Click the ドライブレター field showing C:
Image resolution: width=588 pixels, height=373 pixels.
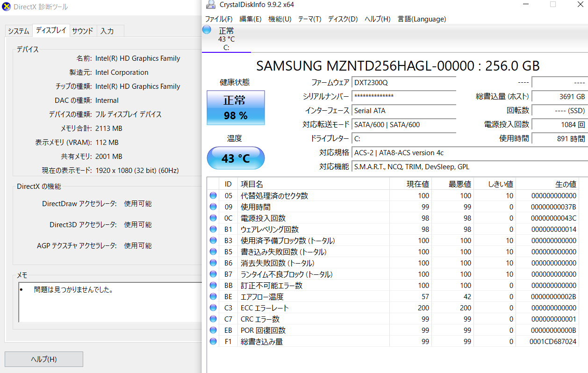404,139
